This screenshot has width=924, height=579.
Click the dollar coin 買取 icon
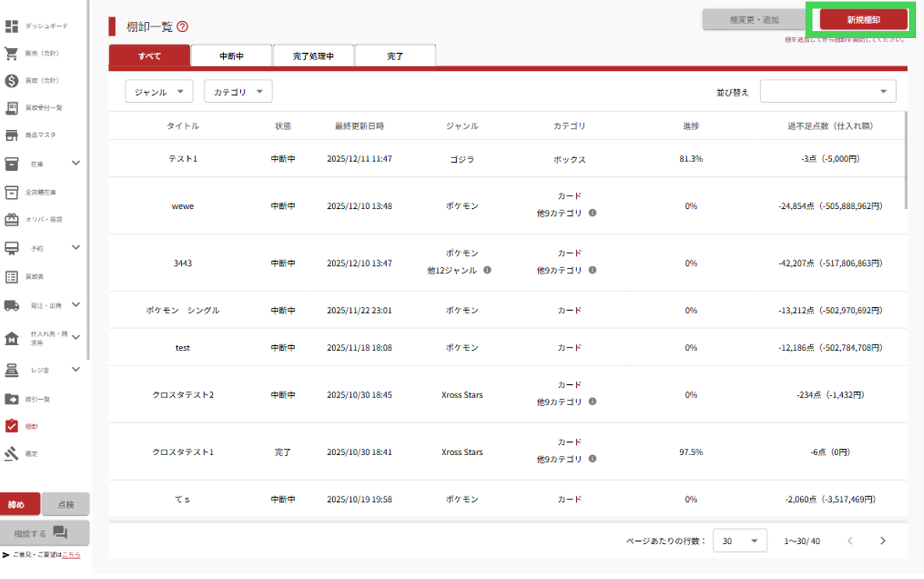pos(12,81)
